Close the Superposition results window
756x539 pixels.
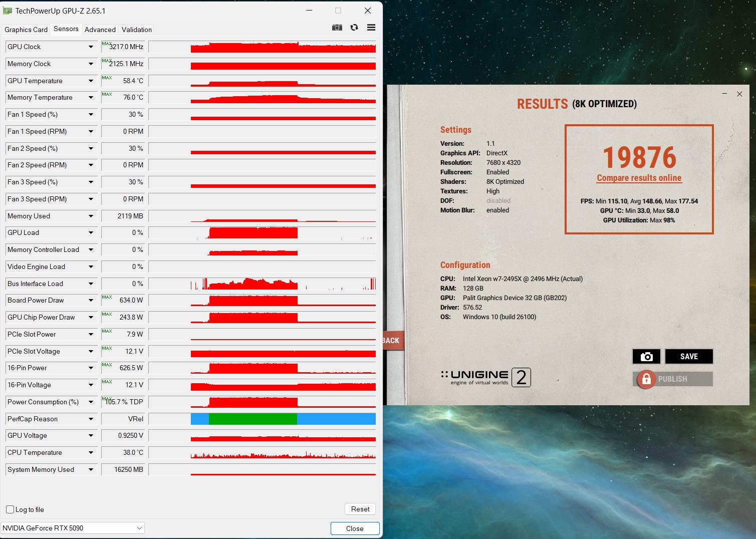(x=739, y=94)
